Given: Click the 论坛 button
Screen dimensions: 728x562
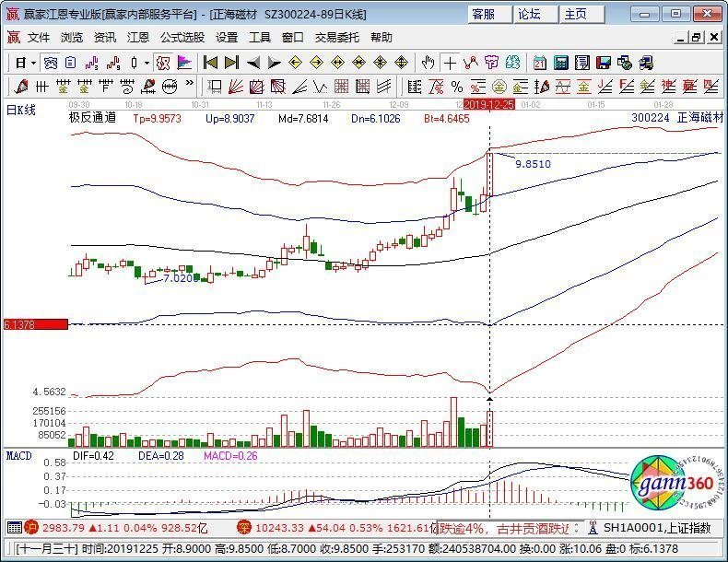Looking at the screenshot, I should pos(535,15).
